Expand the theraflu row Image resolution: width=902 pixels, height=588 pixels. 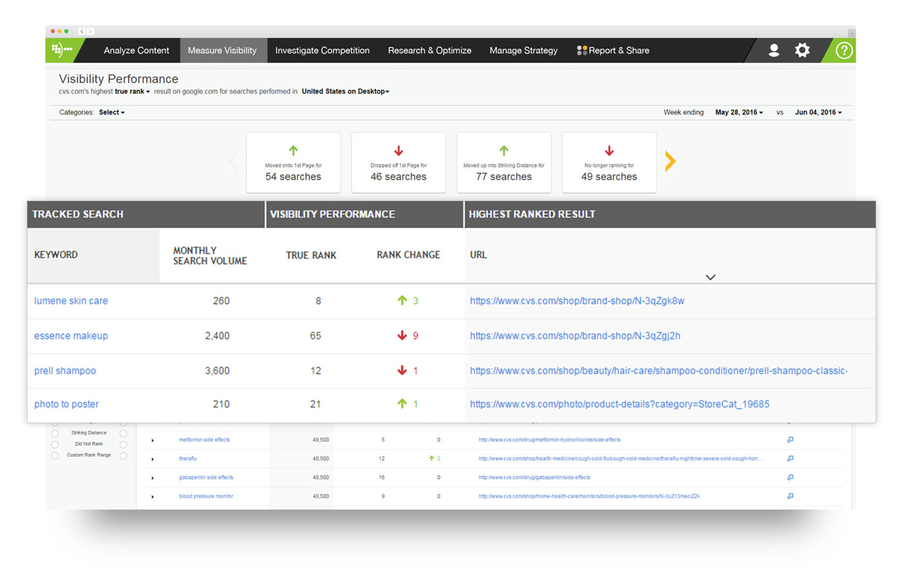153,459
